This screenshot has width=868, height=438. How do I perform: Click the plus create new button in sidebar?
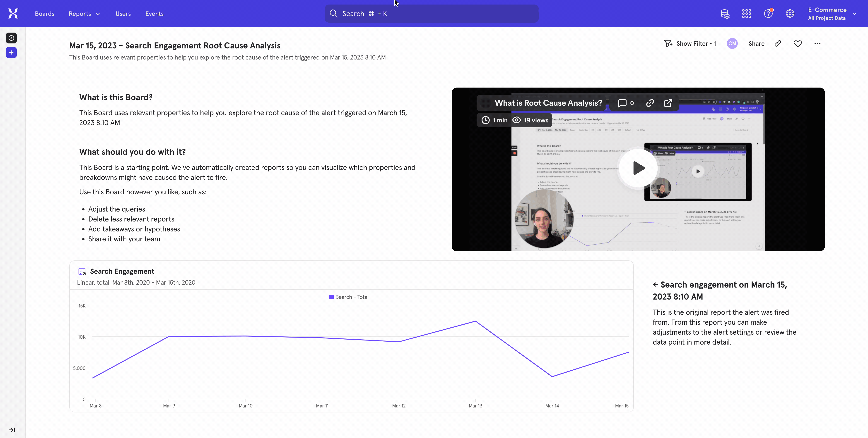pos(12,52)
